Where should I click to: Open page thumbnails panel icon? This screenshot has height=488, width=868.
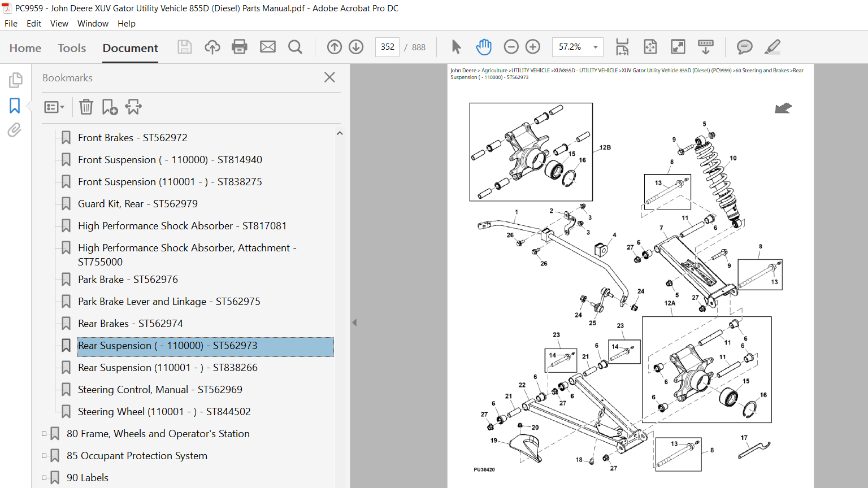pyautogui.click(x=15, y=80)
